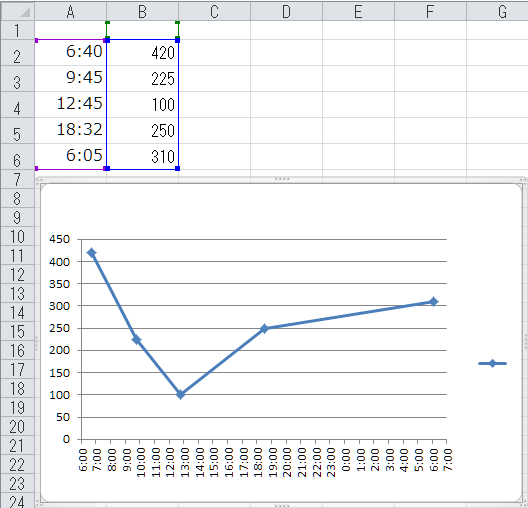
Task: Click the chart data point at 225
Action: tap(136, 340)
